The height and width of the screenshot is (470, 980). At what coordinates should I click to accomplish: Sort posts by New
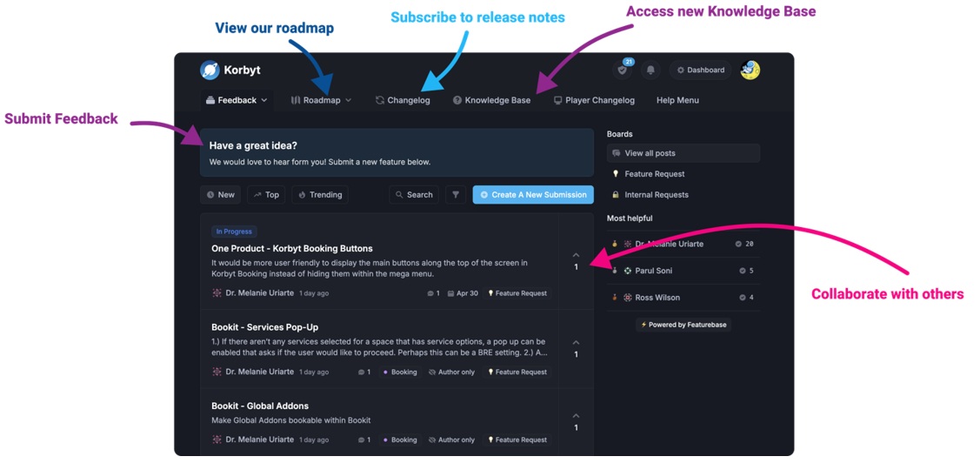[x=220, y=195]
